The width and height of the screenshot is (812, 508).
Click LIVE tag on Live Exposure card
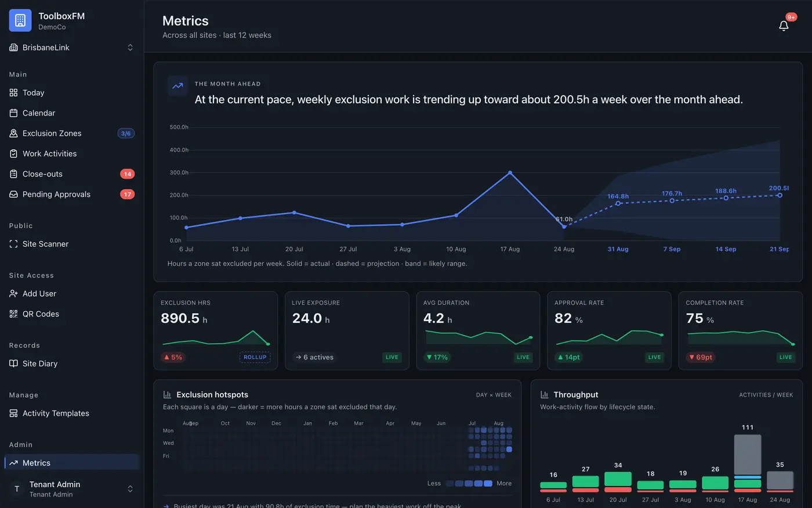tap(392, 358)
